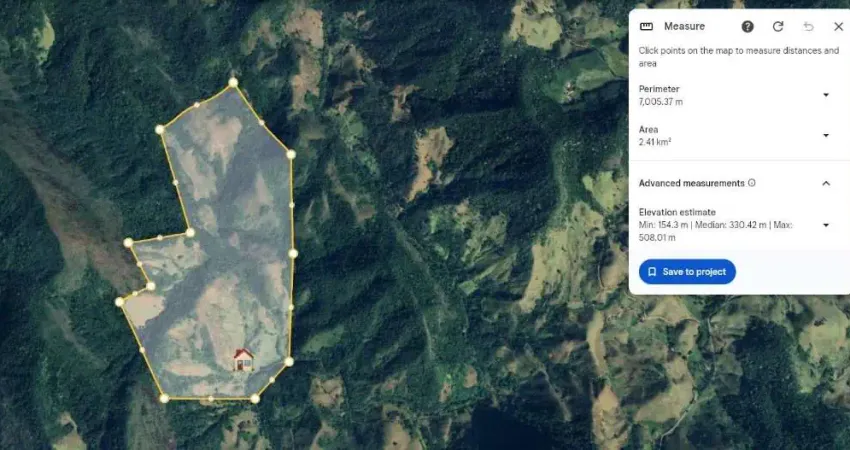Click the ruler icon beside Measure title

[x=646, y=27]
